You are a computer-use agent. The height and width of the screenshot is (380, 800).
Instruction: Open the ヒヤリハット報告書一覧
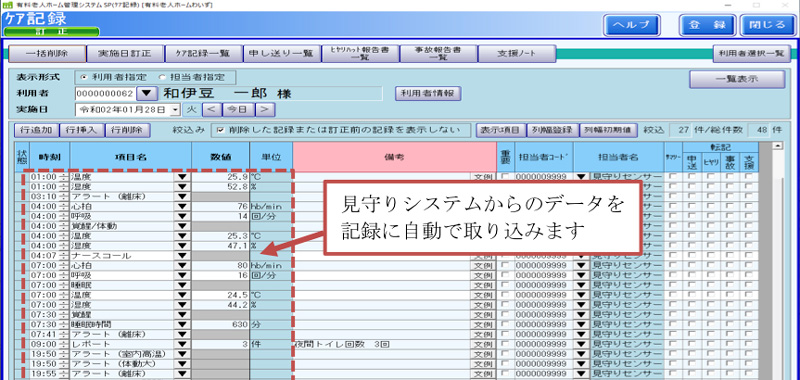click(360, 53)
